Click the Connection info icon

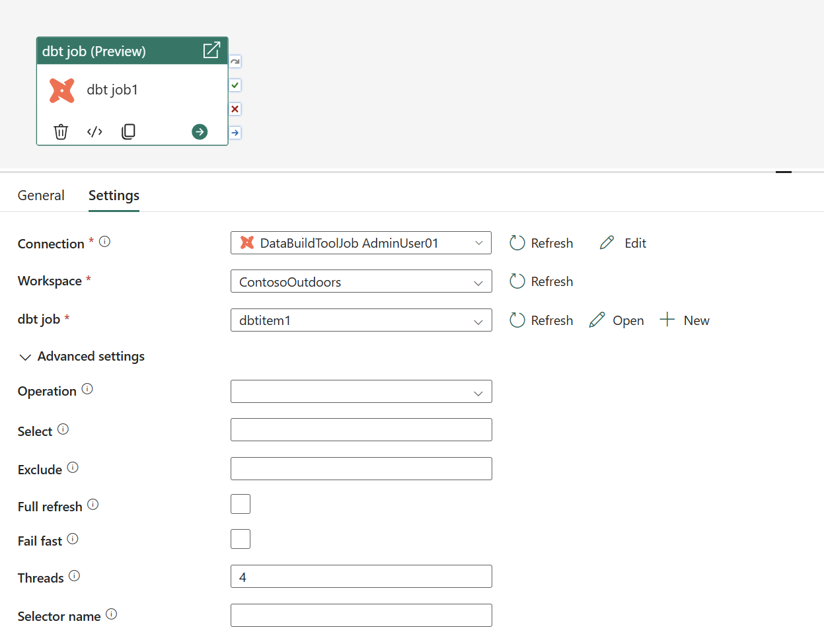point(104,242)
